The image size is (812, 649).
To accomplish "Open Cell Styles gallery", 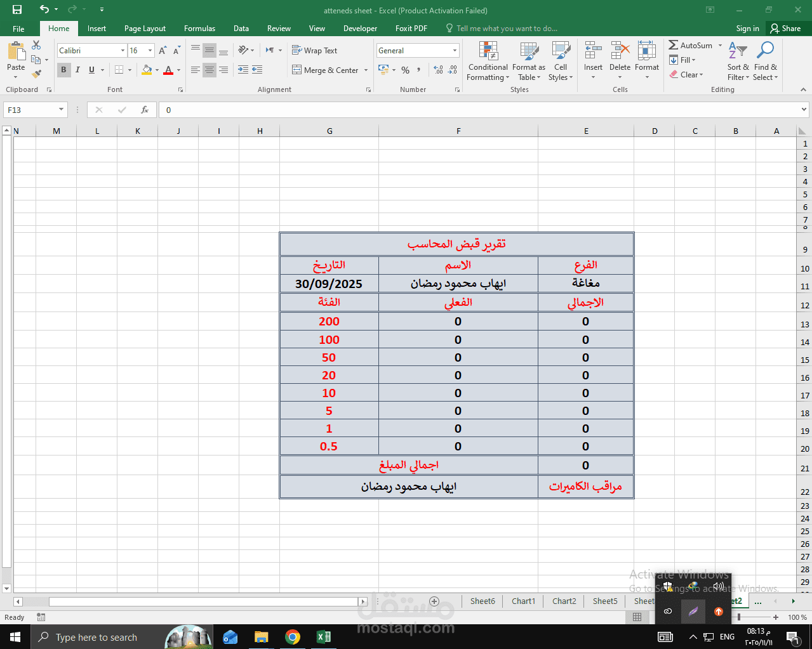I will pos(561,61).
